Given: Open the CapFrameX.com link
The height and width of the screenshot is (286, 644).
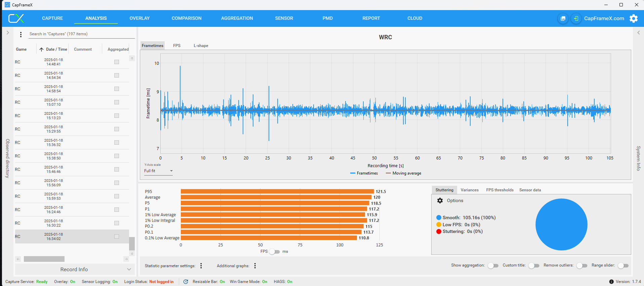Looking at the screenshot, I should click(604, 18).
